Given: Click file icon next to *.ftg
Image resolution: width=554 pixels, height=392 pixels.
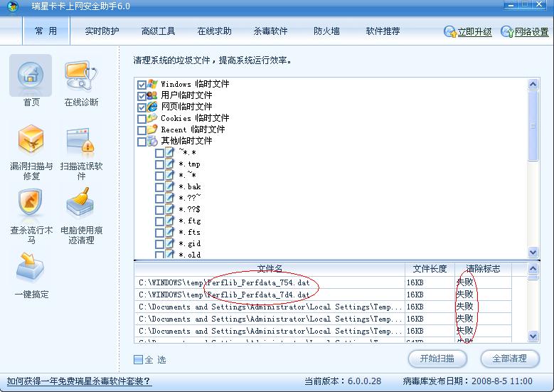Looking at the screenshot, I should pos(170,221).
